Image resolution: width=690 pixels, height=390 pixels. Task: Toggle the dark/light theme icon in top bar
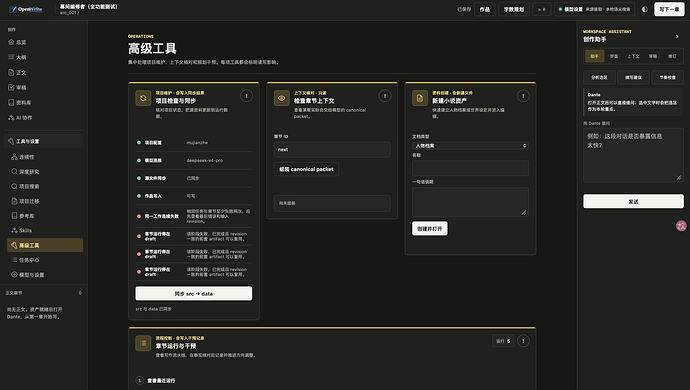(x=645, y=9)
